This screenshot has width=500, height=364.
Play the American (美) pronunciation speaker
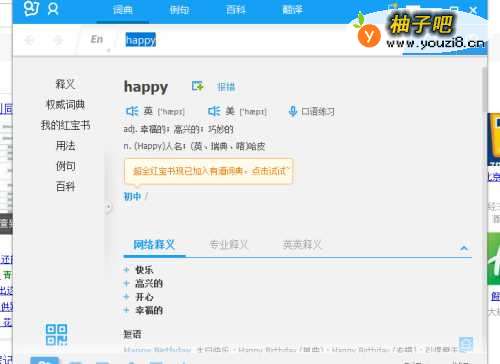(214, 111)
